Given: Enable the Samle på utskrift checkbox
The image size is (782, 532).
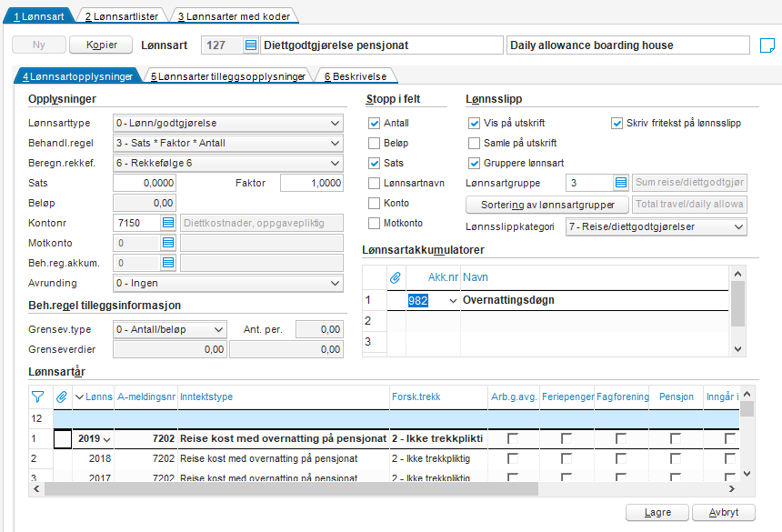Looking at the screenshot, I should coord(474,143).
